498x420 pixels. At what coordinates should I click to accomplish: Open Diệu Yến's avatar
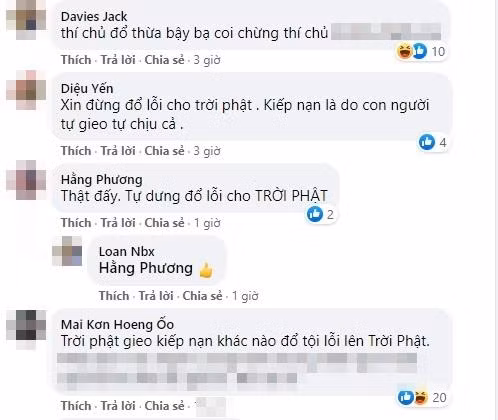click(x=26, y=90)
